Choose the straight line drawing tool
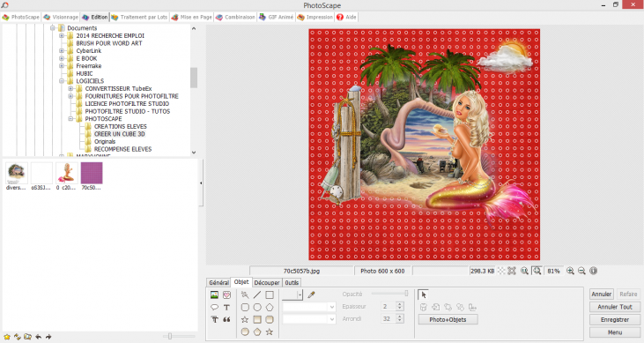 pos(257,295)
